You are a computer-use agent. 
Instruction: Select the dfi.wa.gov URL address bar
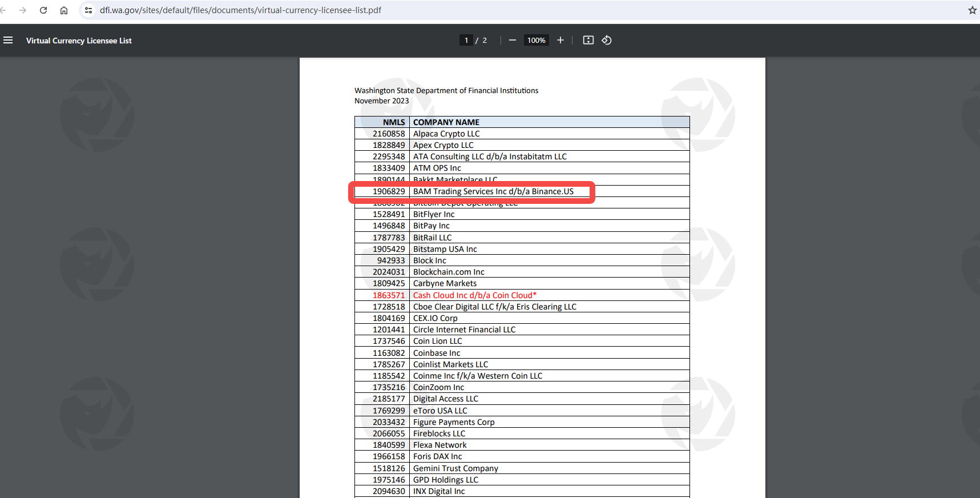click(240, 10)
